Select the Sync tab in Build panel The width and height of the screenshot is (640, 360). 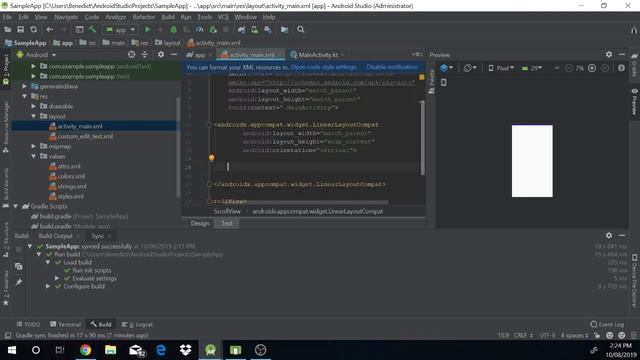[98, 236]
